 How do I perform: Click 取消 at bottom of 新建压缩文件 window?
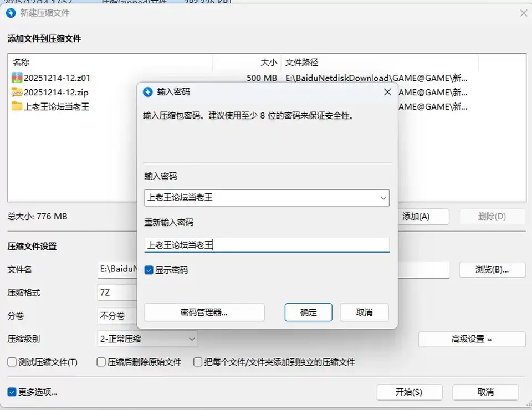[x=485, y=392]
